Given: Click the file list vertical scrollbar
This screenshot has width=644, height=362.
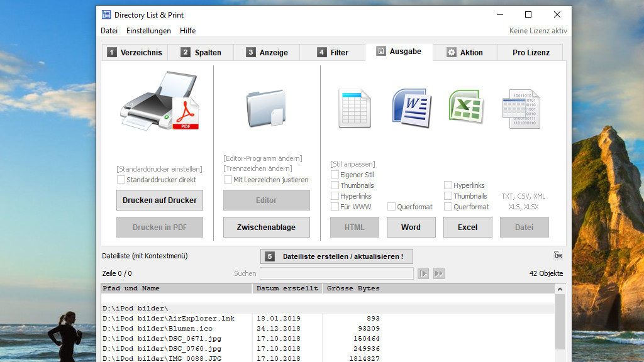Looking at the screenshot, I should 560,321.
